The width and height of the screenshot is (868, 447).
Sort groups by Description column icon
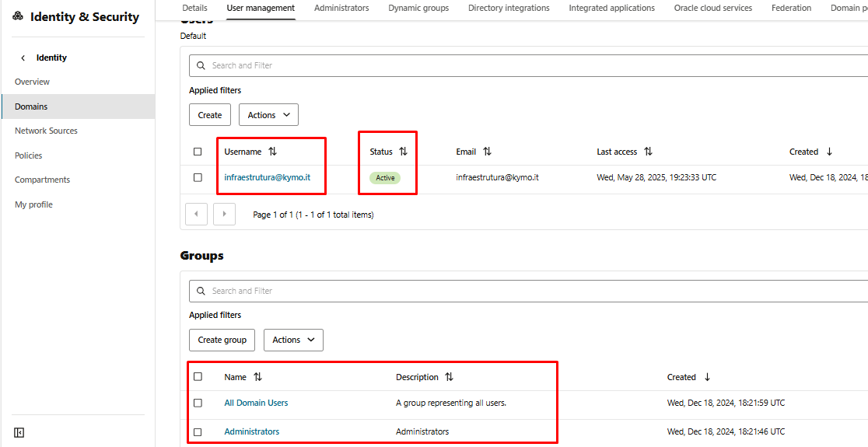449,377
